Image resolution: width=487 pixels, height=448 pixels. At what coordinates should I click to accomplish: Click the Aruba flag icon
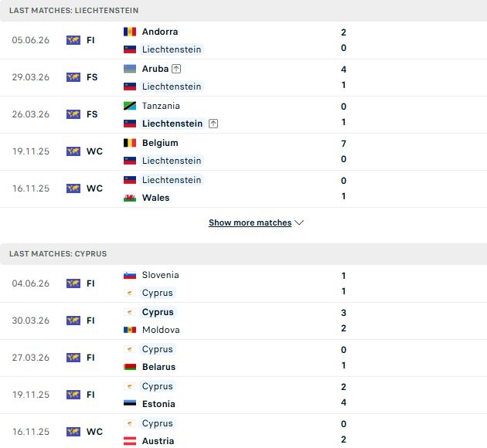pos(130,69)
